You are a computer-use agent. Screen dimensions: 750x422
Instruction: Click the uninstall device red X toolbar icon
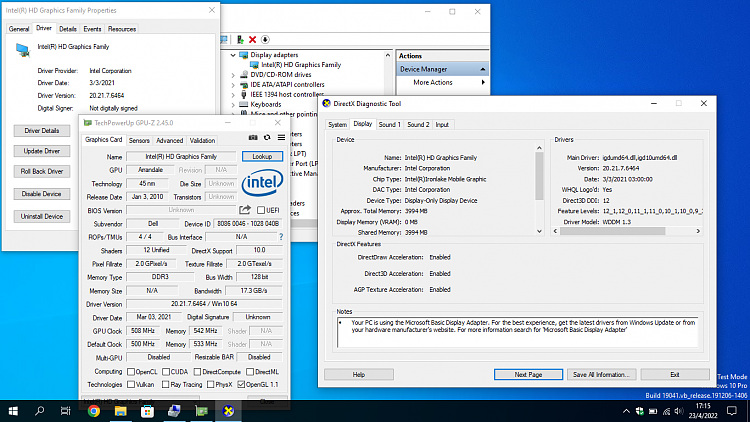pos(253,40)
